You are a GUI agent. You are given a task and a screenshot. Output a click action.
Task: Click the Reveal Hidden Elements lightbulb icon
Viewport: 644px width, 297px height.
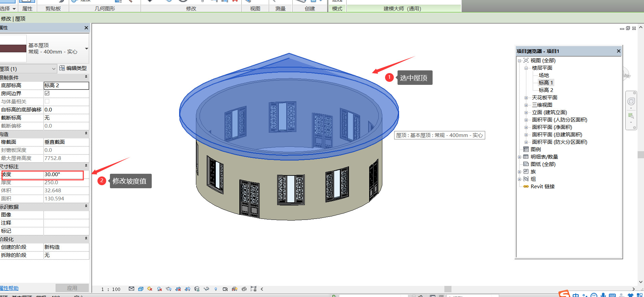(x=216, y=289)
